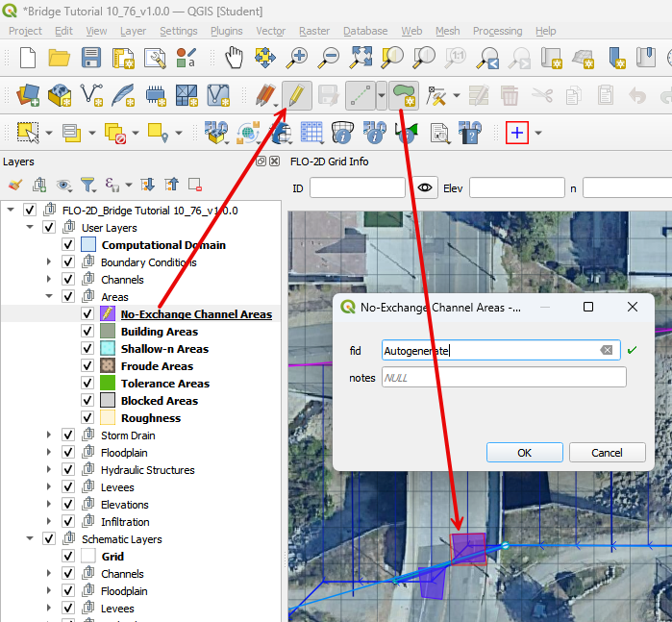Image resolution: width=672 pixels, height=622 pixels.
Task: Open the Vector menu
Action: pos(272,31)
